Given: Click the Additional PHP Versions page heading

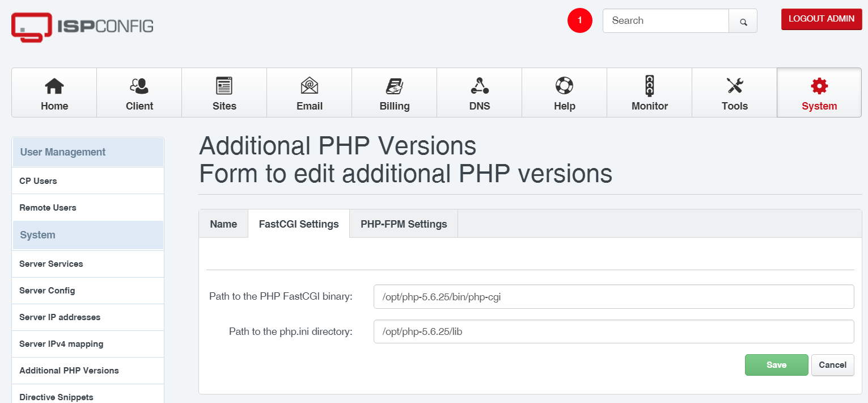Looking at the screenshot, I should [338, 146].
